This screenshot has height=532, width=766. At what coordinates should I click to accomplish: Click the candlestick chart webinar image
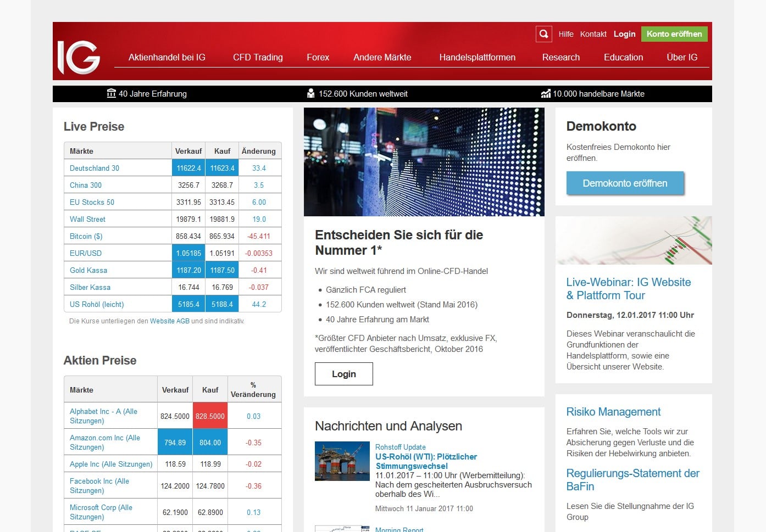(634, 240)
